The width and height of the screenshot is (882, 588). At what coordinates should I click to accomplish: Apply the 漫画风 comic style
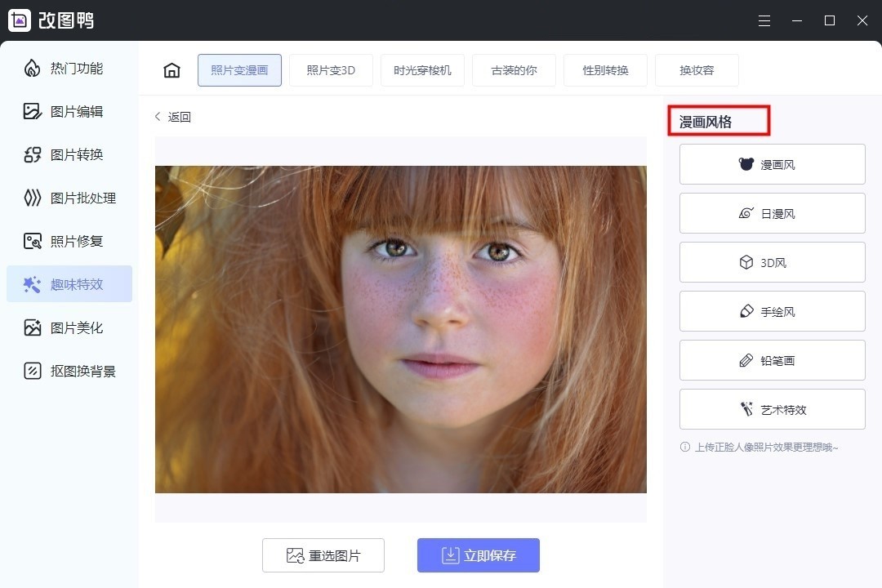772,165
